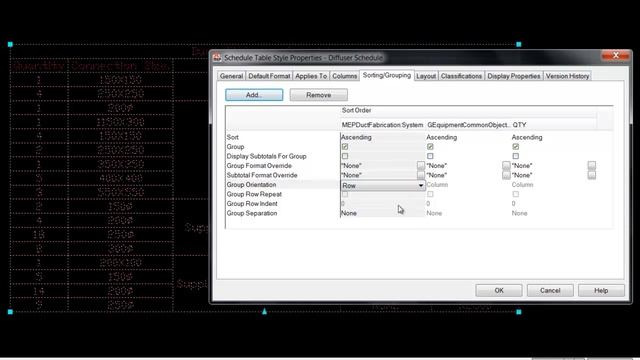Open the Applies To tab
Viewport: 640px width, 360px height.
coord(311,76)
